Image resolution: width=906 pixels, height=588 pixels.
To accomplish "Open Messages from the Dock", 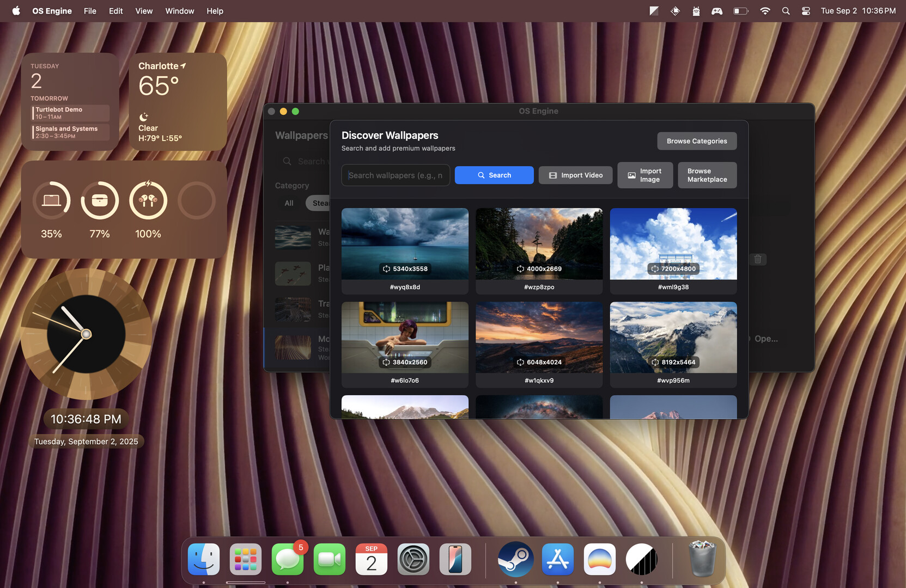I will pos(287,559).
